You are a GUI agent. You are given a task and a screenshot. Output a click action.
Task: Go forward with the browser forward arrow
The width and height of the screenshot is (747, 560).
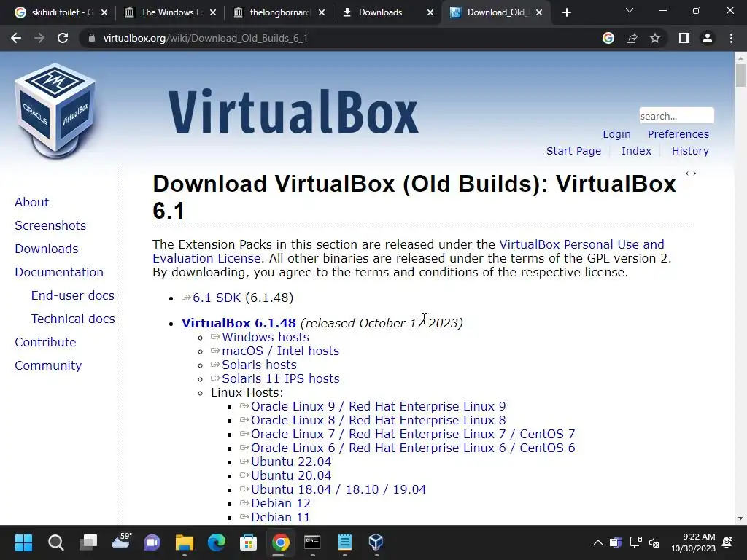39,38
